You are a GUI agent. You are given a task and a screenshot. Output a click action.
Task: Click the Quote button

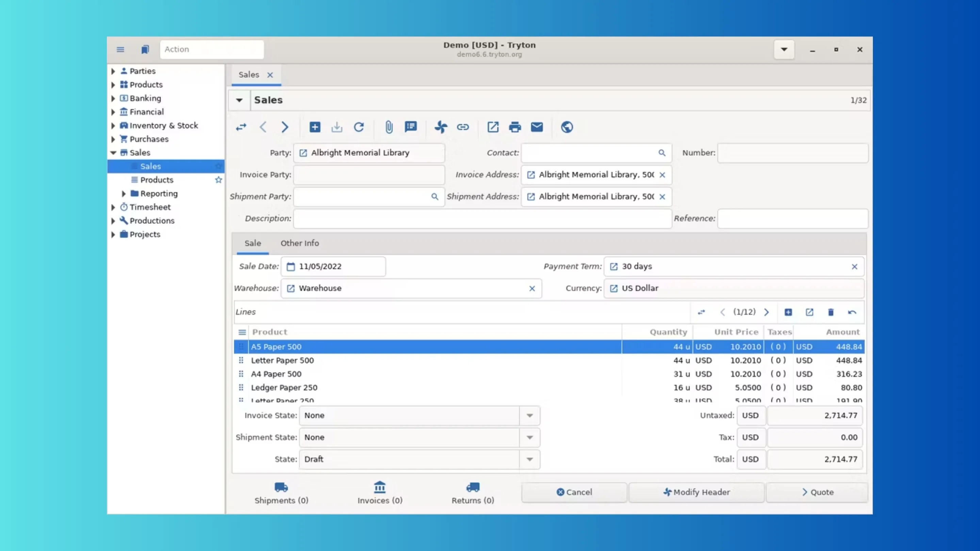click(x=817, y=492)
